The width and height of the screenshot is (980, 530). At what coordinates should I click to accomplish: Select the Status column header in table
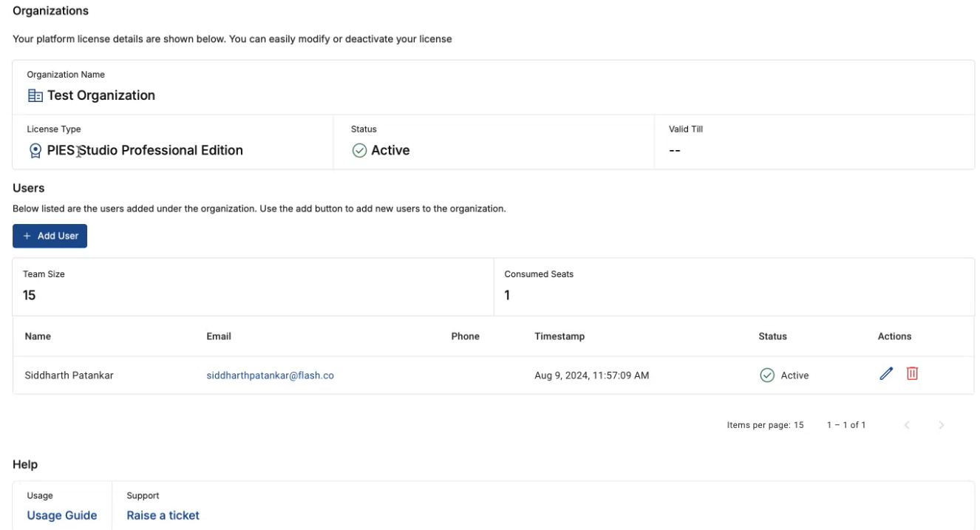(x=772, y=336)
